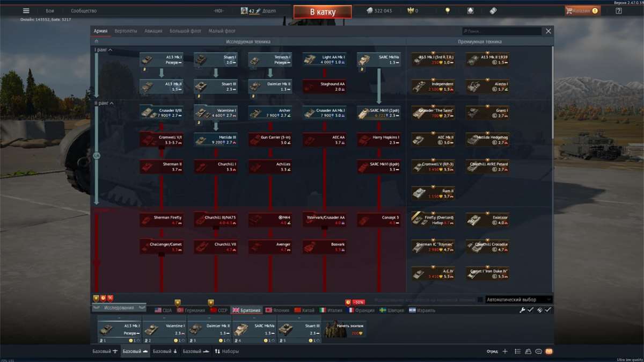The image size is (644, 362).
Task: Click the Silver Lions currency icon
Action: [x=370, y=11]
